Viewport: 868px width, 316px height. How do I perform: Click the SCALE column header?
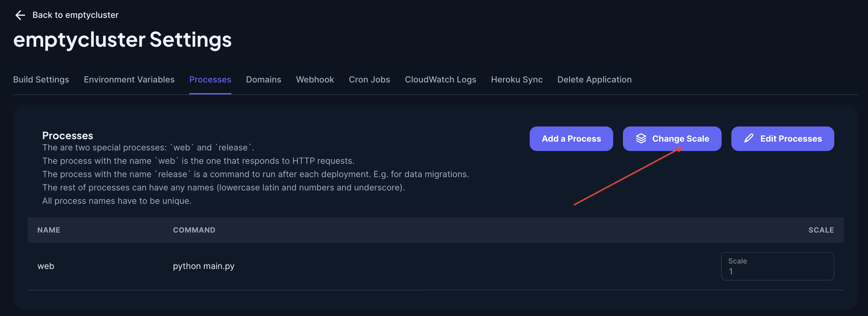(x=821, y=230)
